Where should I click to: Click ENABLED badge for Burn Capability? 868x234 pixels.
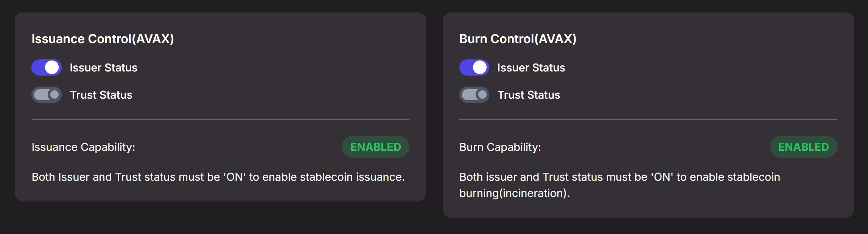point(803,147)
